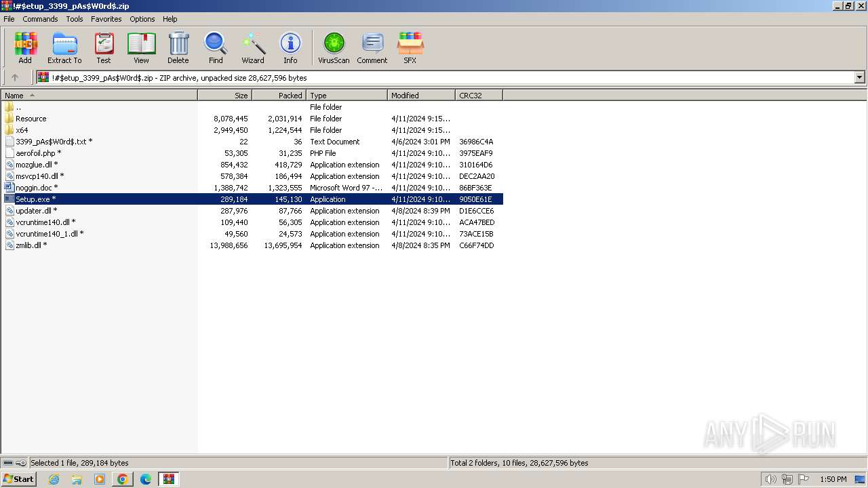868x488 pixels.
Task: Click the Start button
Action: (19, 479)
